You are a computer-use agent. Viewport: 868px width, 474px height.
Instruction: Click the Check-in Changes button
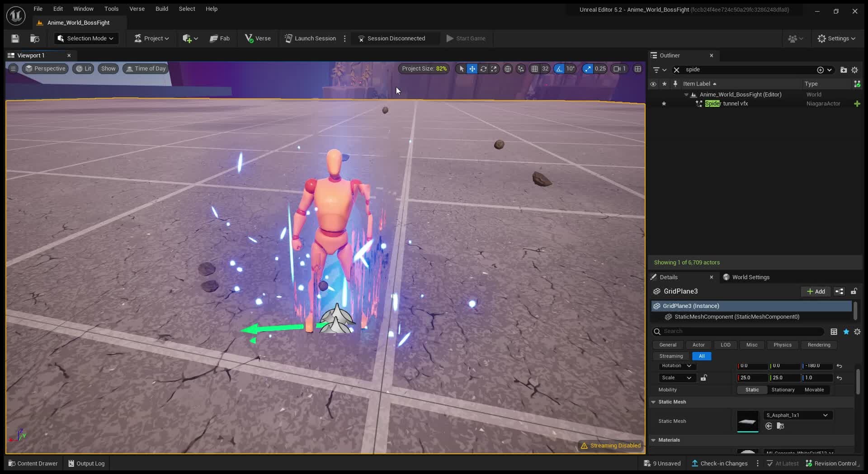[x=720, y=463]
